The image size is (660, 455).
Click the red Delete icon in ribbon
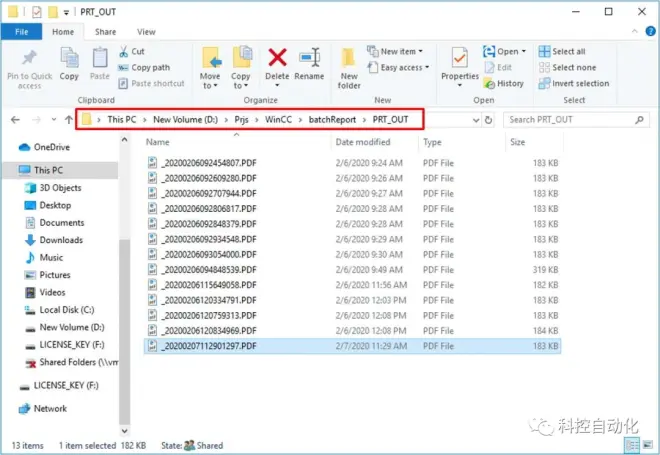pyautogui.click(x=277, y=58)
